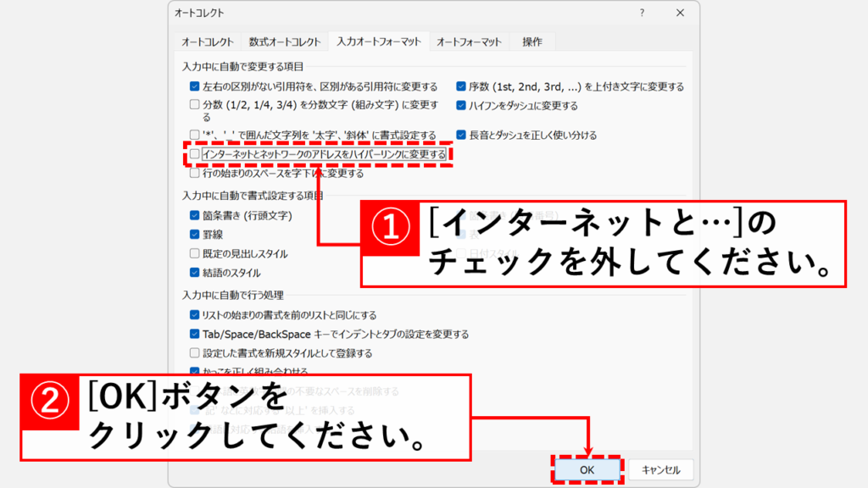This screenshot has width=868, height=488.
Task: Uncheck 罫線 checkbox
Action: tap(194, 235)
